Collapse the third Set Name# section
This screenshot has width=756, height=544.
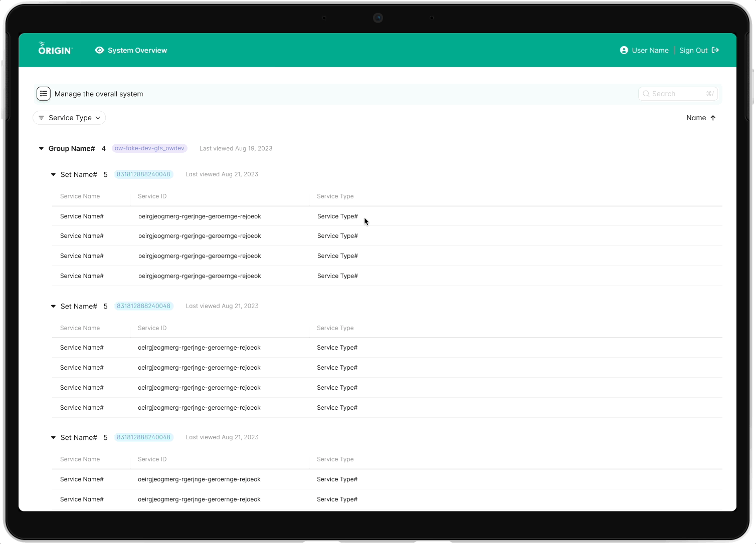click(53, 437)
